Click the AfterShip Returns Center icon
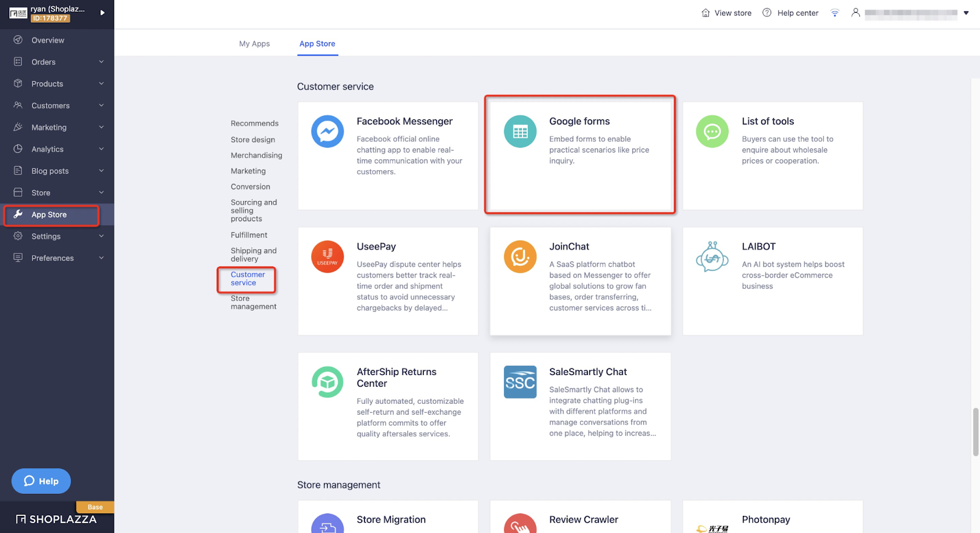980x533 pixels. point(328,382)
